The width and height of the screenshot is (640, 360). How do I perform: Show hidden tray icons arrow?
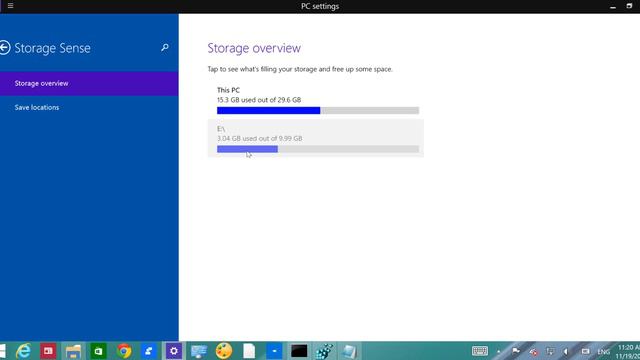[498, 351]
